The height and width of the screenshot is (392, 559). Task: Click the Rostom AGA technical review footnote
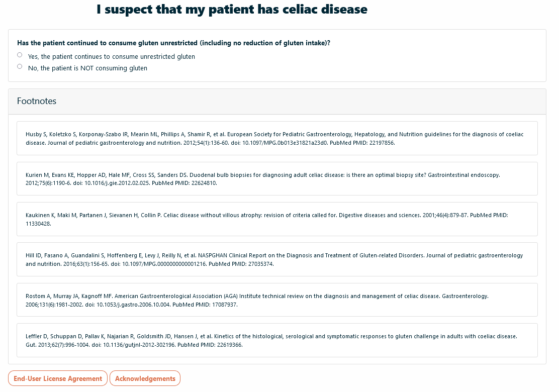click(x=277, y=300)
